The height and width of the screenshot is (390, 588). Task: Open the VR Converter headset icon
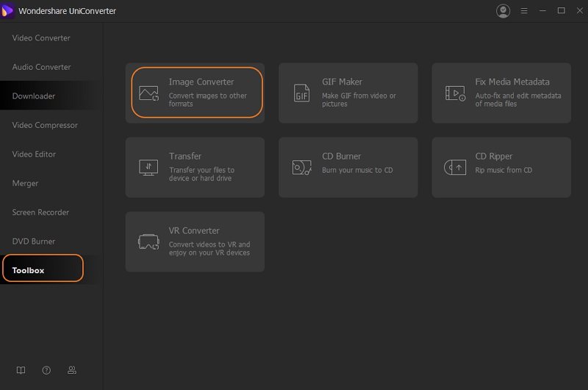[x=148, y=242]
